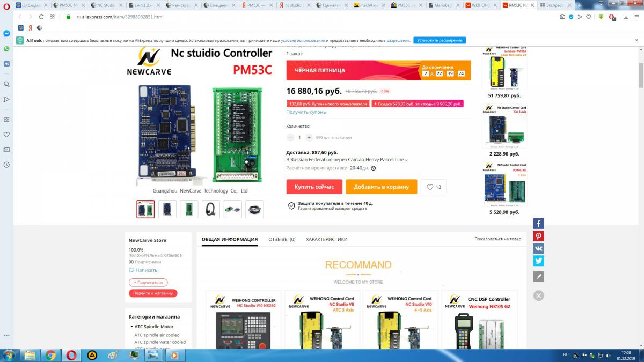Viewport: 644px width, 362px height.
Task: Switch to the WEIHONG browser tab
Action: coord(482,5)
